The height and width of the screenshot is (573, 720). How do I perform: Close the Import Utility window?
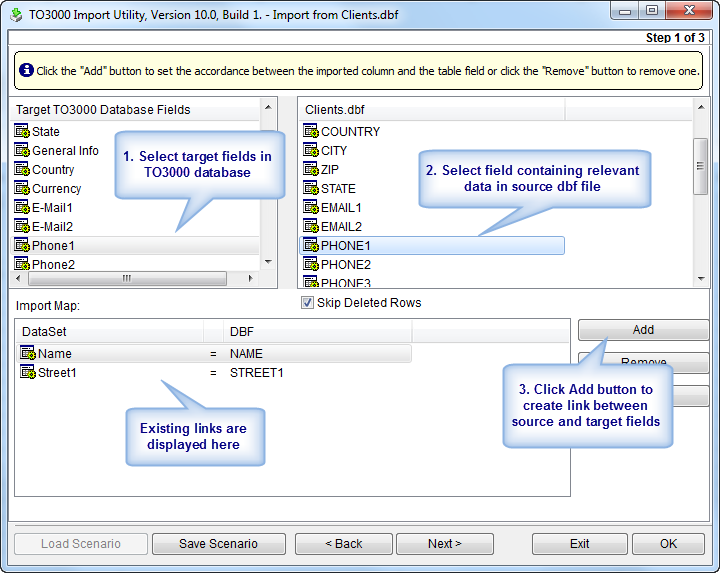[x=689, y=11]
